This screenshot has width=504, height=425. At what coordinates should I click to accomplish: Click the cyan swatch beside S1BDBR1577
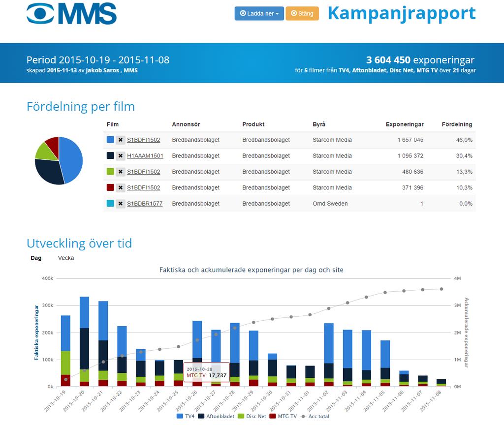(x=110, y=203)
